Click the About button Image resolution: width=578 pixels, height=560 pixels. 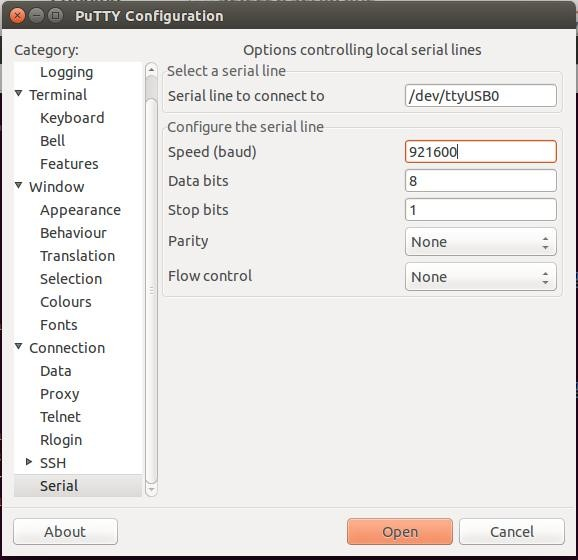[x=65, y=532]
